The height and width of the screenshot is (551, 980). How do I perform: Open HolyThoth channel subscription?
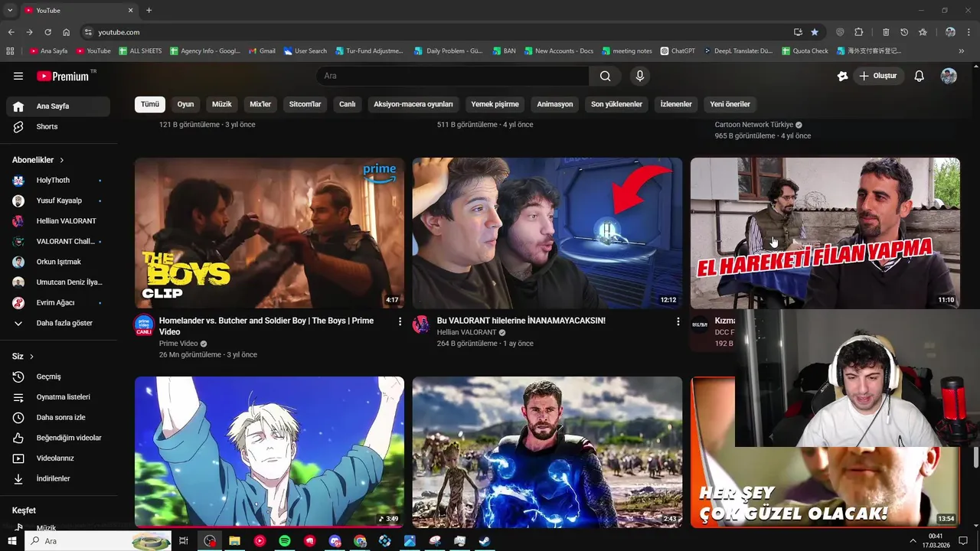(58, 180)
